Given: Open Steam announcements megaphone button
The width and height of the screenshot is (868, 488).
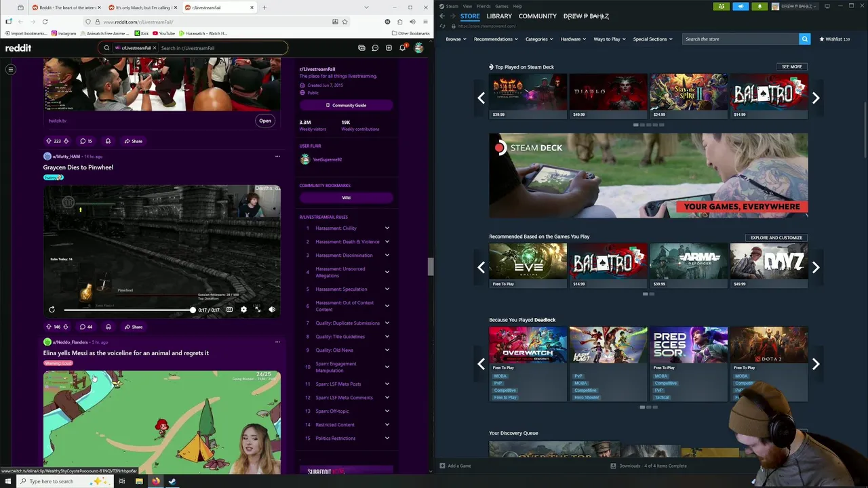Looking at the screenshot, I should click(740, 6).
